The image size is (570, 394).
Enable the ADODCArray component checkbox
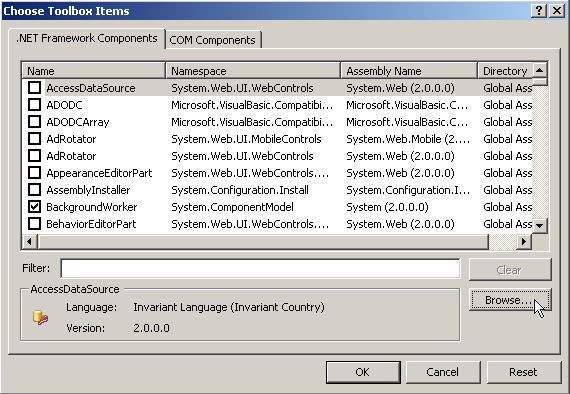pos(35,122)
